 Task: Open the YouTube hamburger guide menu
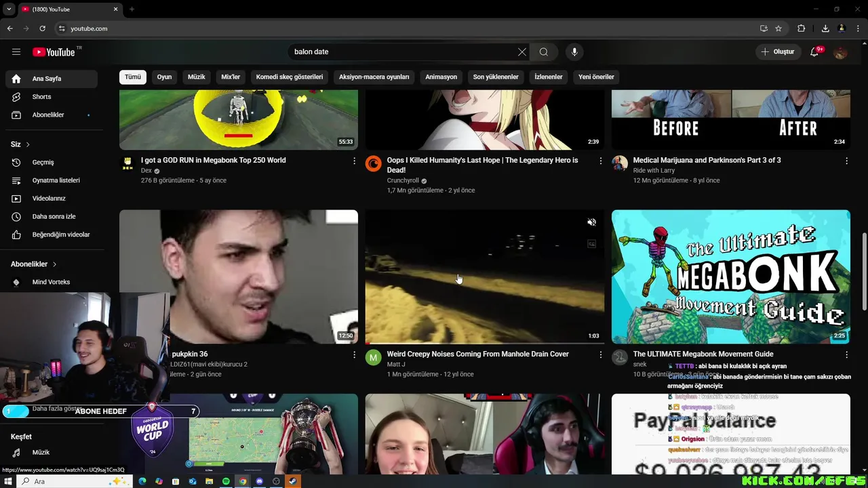(x=16, y=52)
